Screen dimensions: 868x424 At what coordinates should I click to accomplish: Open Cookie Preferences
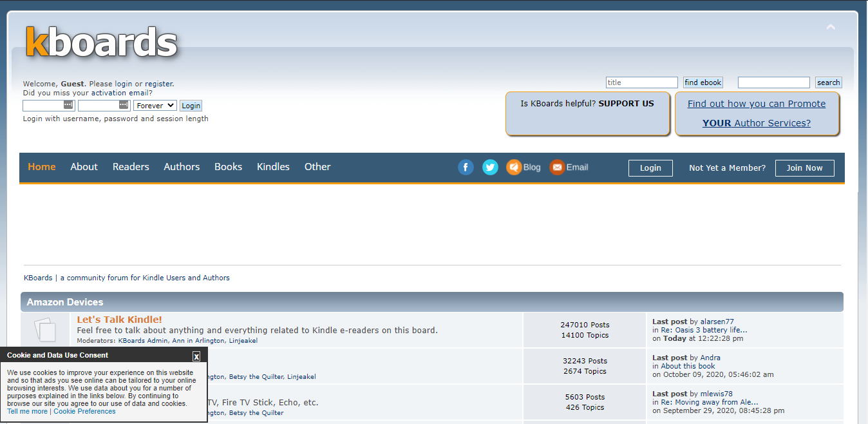[x=84, y=411]
